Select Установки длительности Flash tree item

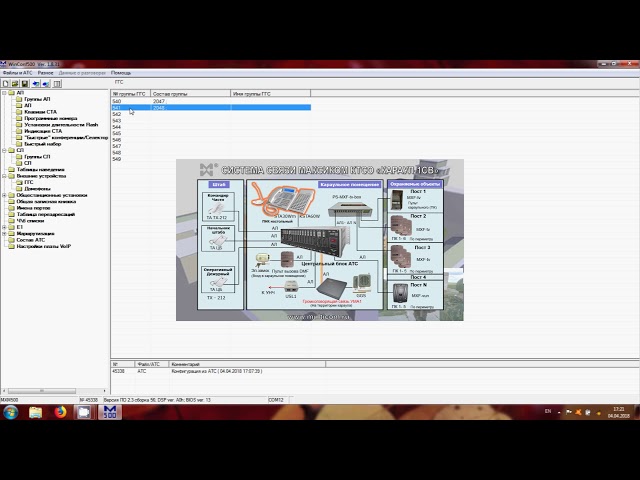(61, 124)
